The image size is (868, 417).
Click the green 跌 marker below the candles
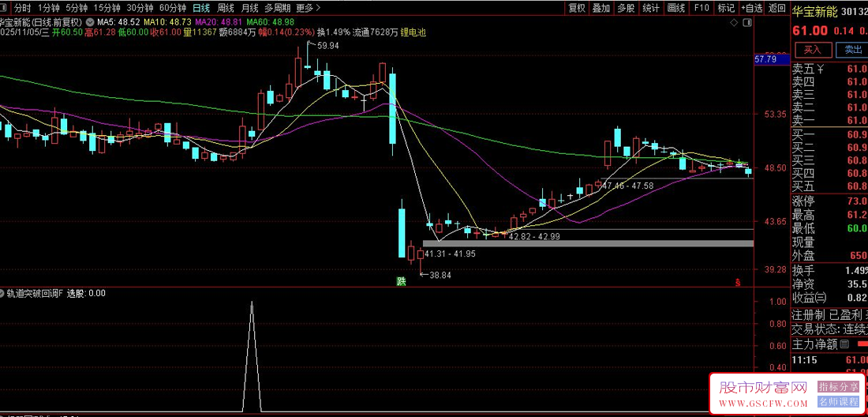402,281
